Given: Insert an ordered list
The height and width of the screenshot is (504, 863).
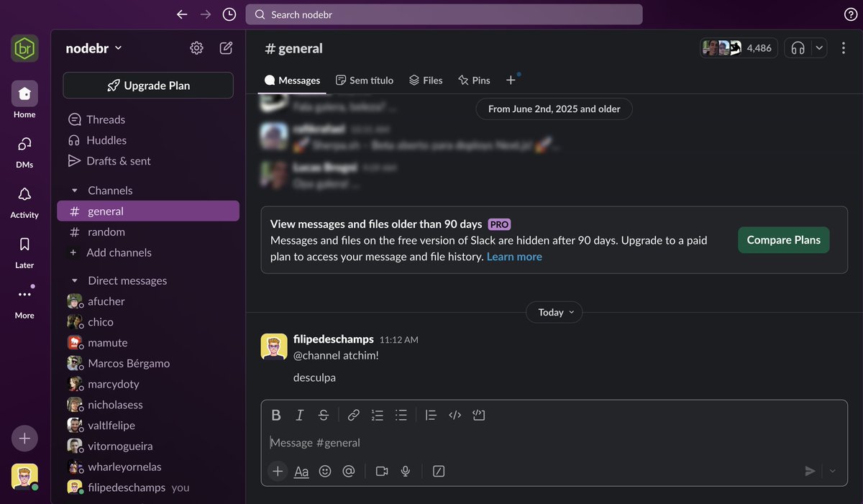Looking at the screenshot, I should click(x=378, y=415).
